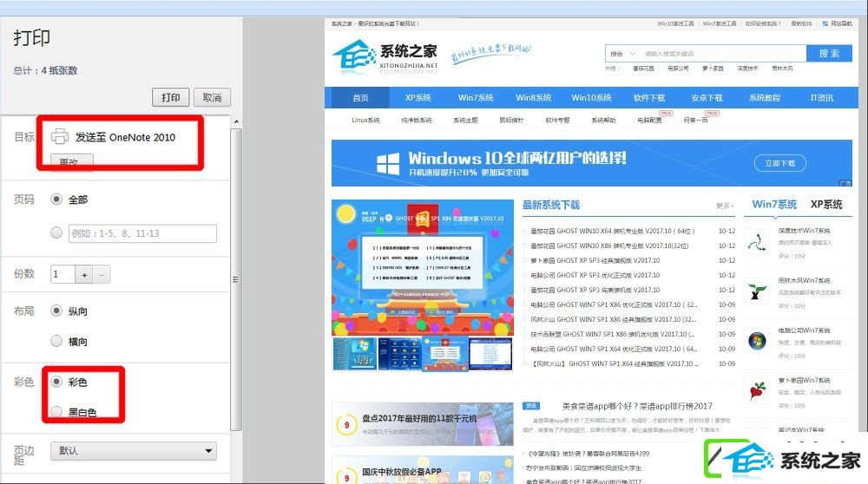Select 纵向 portrait layout

pyautogui.click(x=56, y=311)
